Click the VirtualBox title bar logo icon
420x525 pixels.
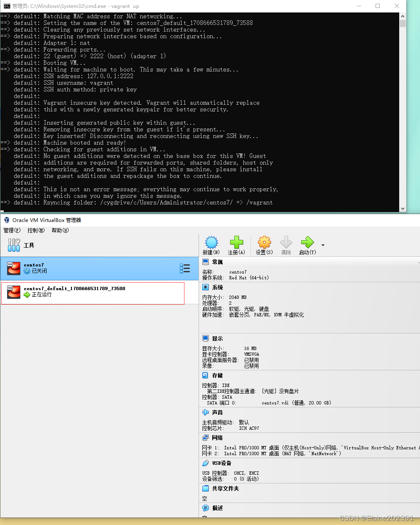point(7,220)
